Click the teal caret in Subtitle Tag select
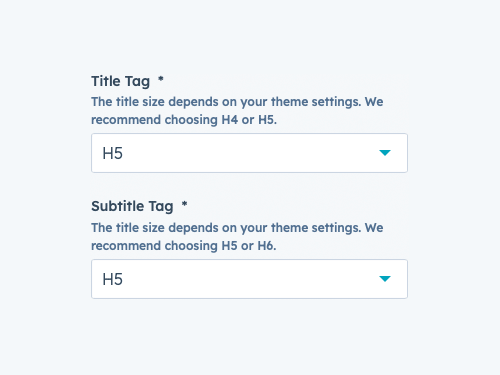Image resolution: width=500 pixels, height=375 pixels. (385, 279)
